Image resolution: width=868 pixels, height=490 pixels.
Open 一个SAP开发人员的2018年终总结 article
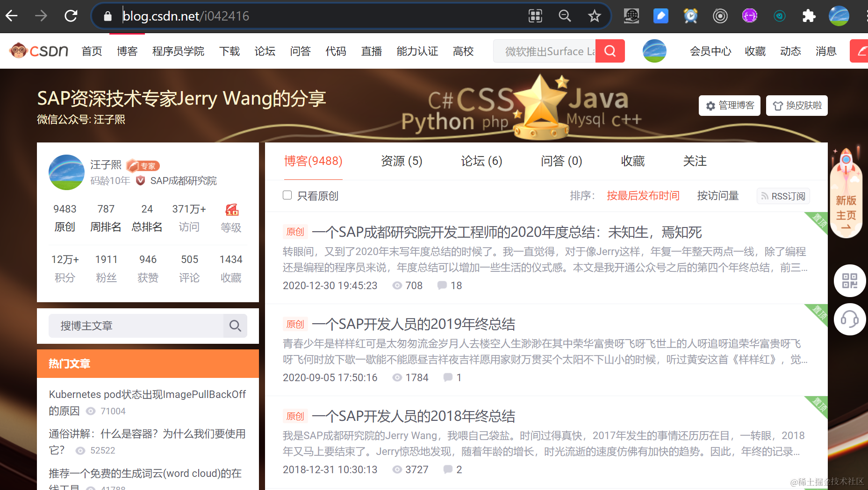(x=414, y=416)
